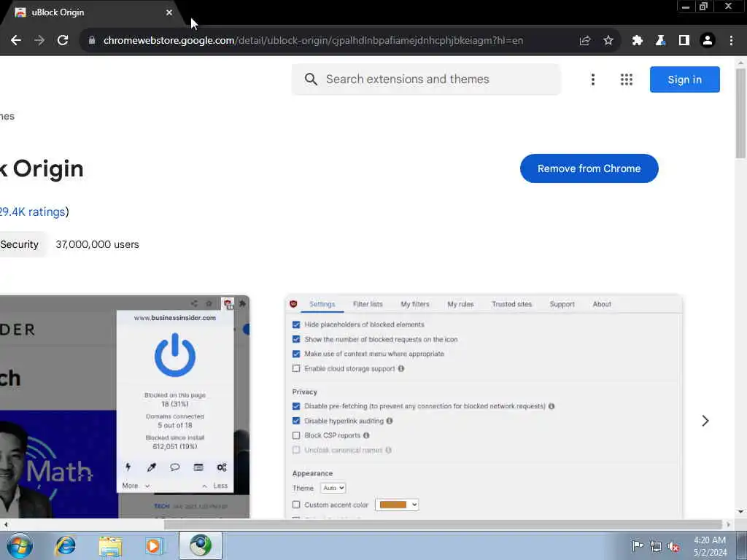
Task: Close the uBlock Origin tab
Action: click(x=169, y=12)
